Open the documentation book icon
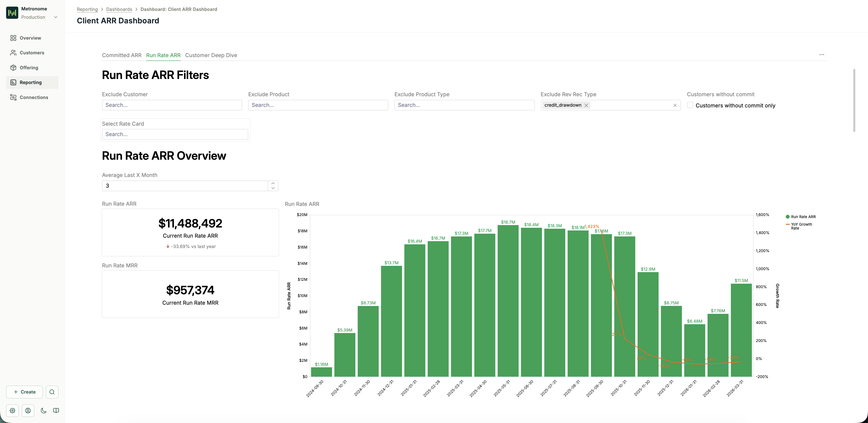 [56, 411]
